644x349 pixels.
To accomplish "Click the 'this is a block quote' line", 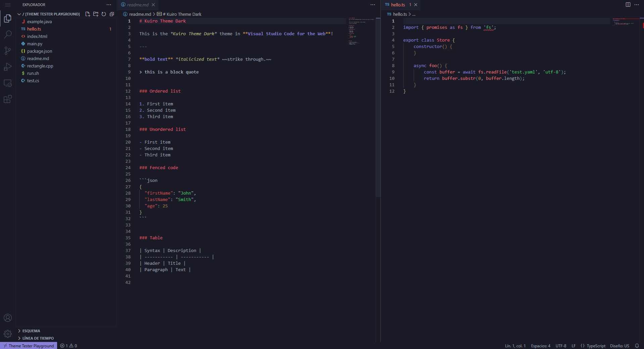I will coord(169,72).
